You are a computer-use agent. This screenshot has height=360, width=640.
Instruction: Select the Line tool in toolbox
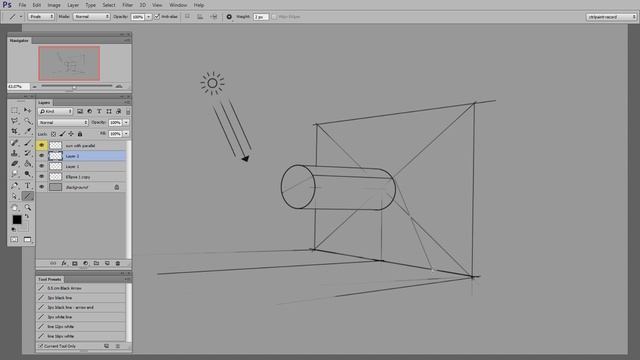pos(27,196)
